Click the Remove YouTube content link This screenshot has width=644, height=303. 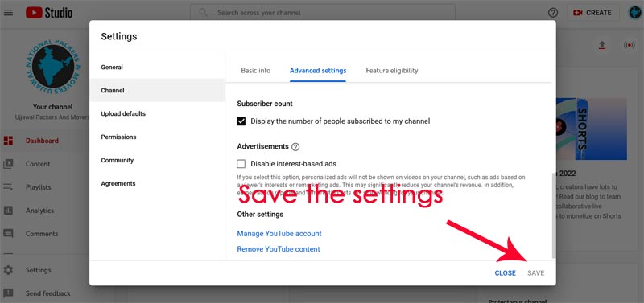279,249
